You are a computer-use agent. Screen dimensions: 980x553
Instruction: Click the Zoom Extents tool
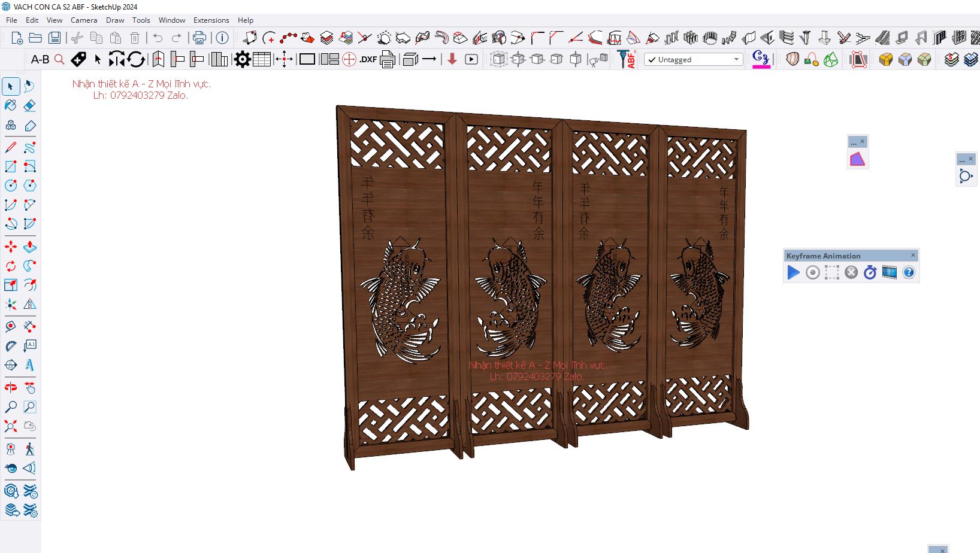pos(11,426)
